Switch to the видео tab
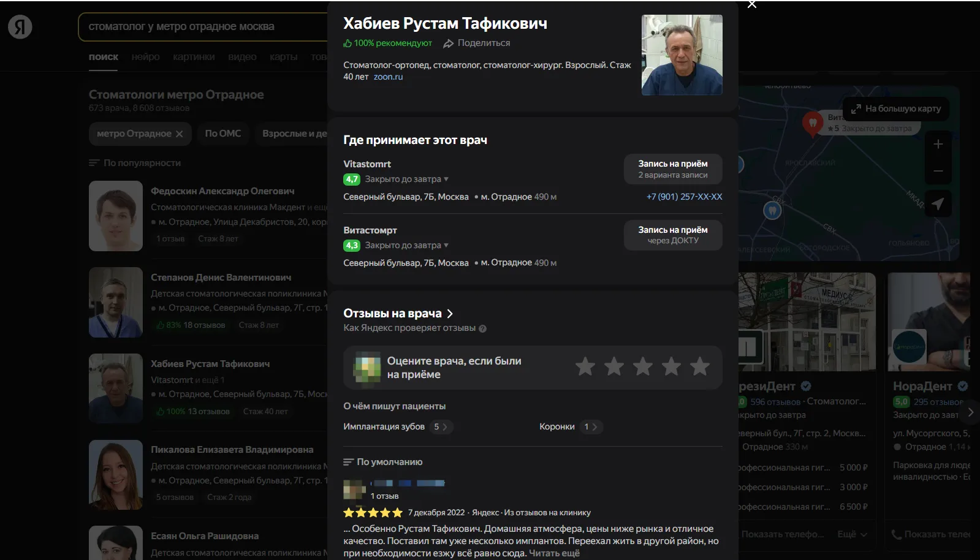 [x=242, y=57]
